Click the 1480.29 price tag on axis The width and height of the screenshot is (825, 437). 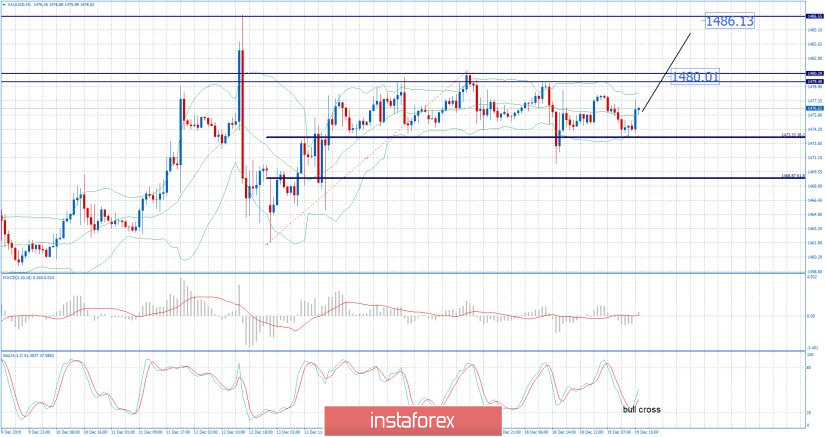pos(814,74)
